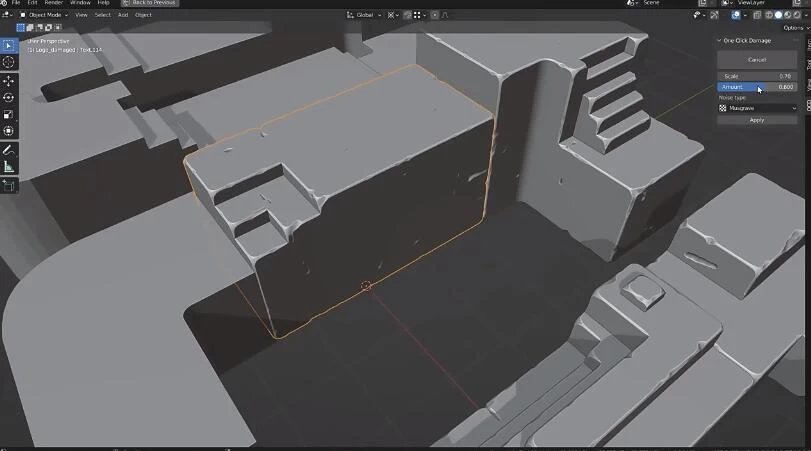Activate the Transform tool
Image resolution: width=811 pixels, height=451 pixels.
click(9, 131)
